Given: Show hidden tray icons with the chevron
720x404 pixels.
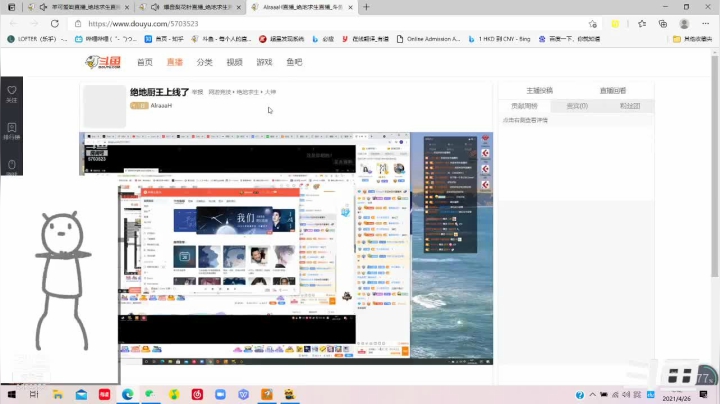Looking at the screenshot, I should click(592, 395).
